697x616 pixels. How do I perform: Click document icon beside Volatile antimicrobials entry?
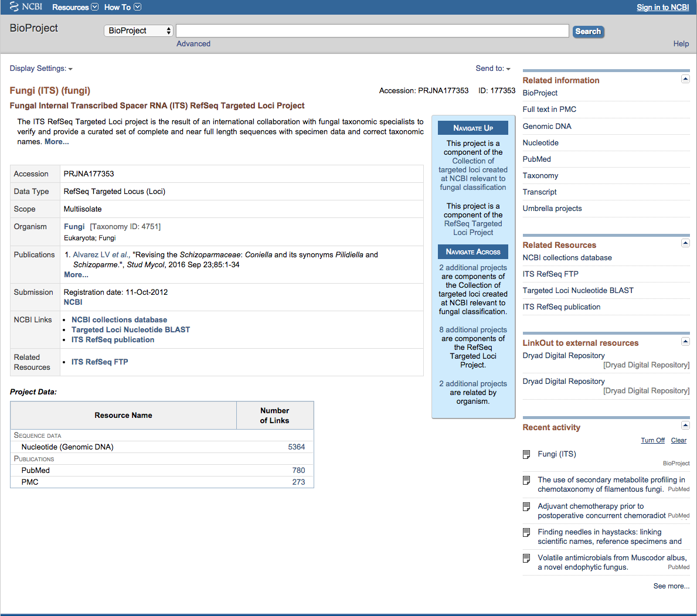[526, 558]
